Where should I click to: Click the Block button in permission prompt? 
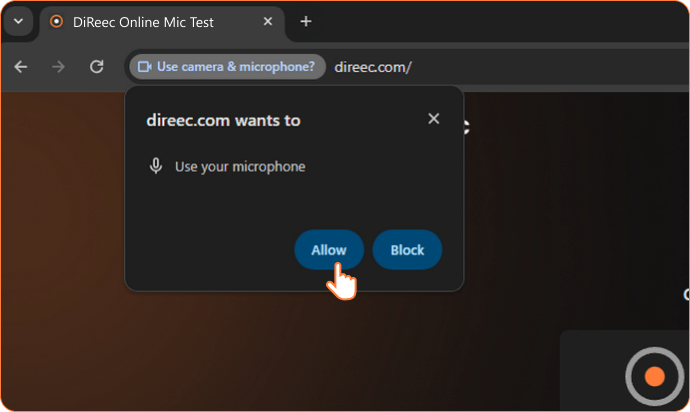tap(407, 250)
